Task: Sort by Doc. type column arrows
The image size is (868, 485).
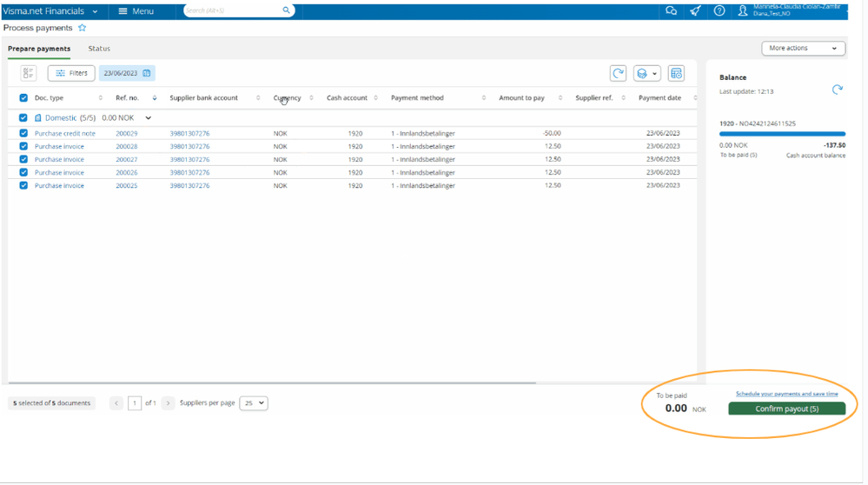Action: 100,98
